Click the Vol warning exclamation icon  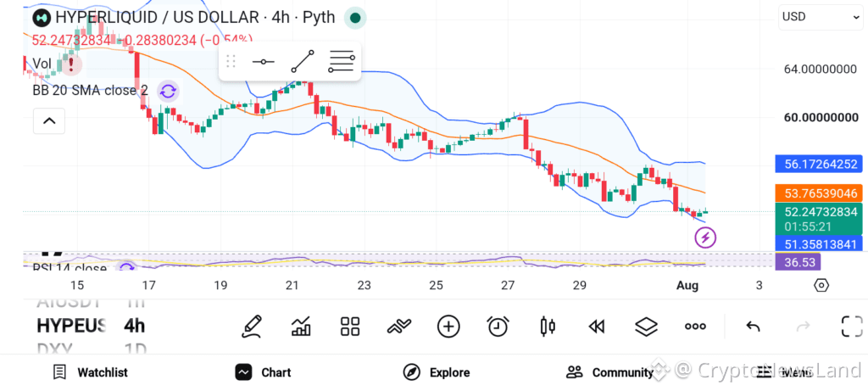pos(71,64)
